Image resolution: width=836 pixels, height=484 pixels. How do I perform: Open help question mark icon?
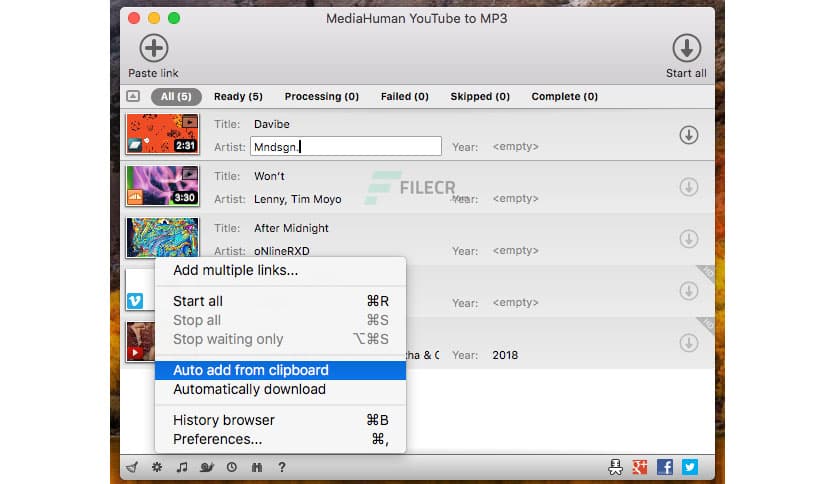point(282,467)
